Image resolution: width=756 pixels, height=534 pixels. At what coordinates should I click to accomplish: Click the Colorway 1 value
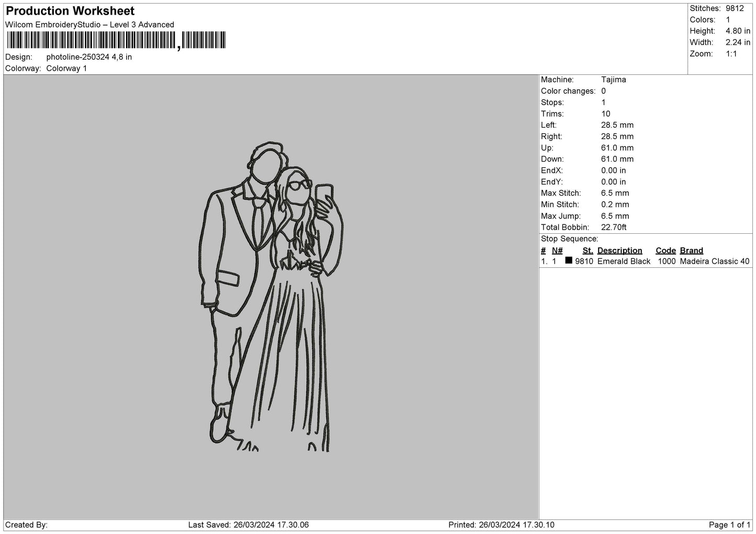[x=66, y=69]
